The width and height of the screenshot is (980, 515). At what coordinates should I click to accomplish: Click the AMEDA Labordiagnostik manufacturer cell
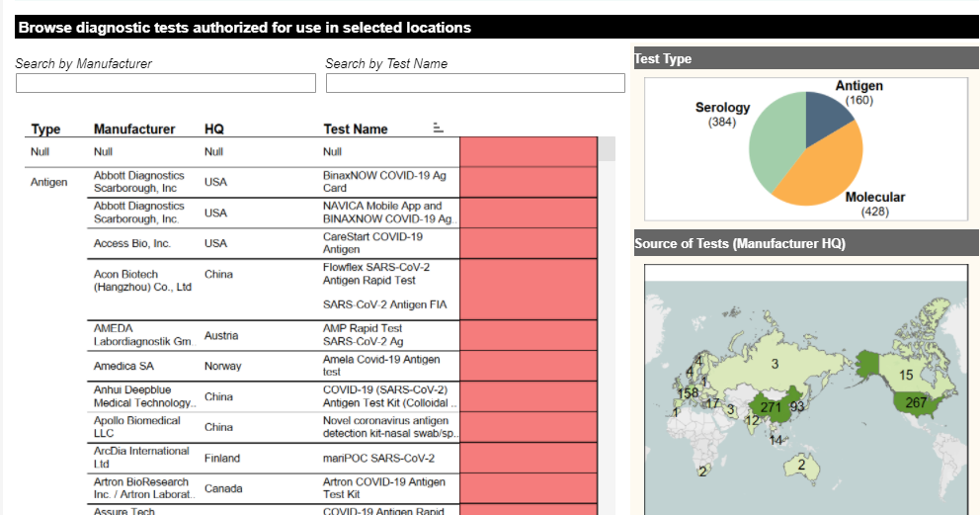coord(144,335)
